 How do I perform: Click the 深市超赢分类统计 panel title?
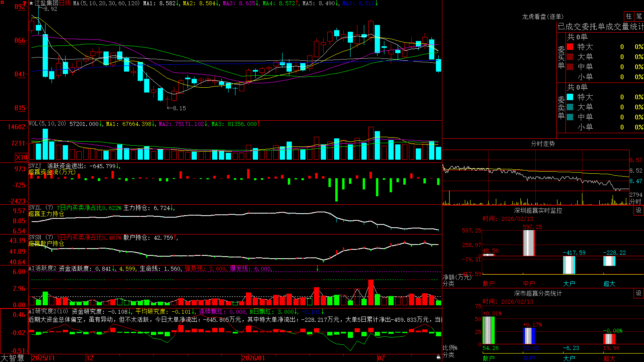(538, 293)
